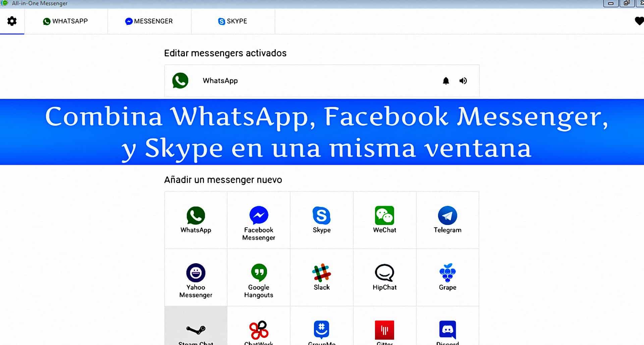Screen dimensions: 644x345
Task: Select the Steam Chat icon
Action: [196, 330]
